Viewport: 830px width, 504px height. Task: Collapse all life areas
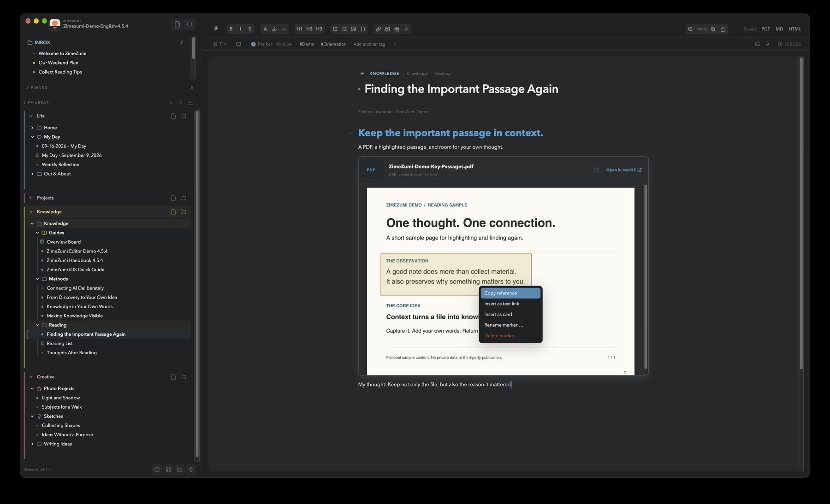[x=171, y=103]
